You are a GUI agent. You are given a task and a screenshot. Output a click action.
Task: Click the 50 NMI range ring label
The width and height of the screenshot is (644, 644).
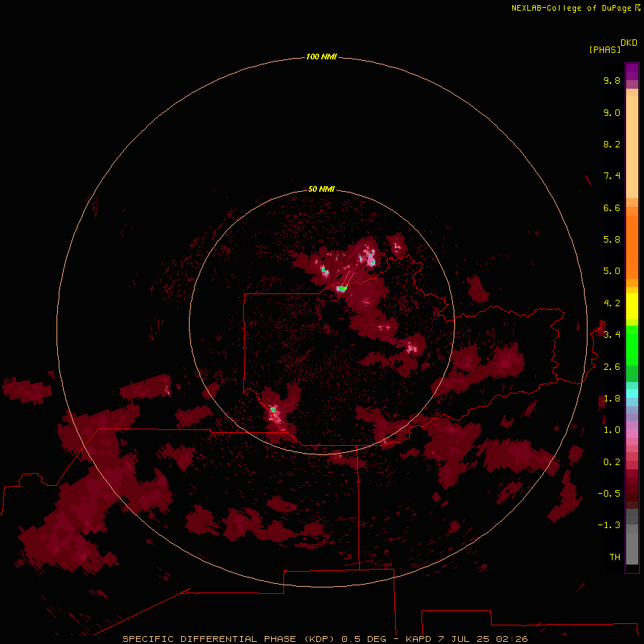click(321, 189)
